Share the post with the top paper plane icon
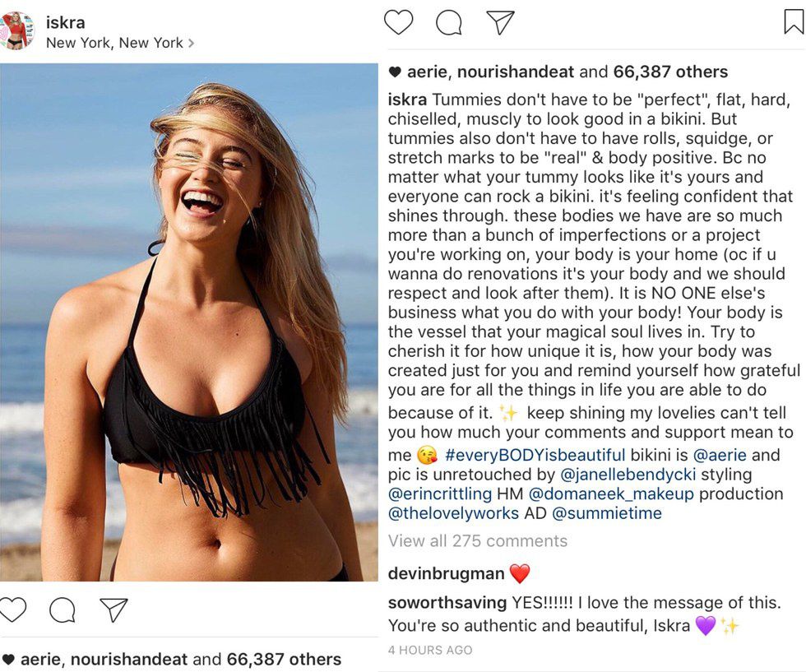Screen dimensions: 806x672 (500, 22)
